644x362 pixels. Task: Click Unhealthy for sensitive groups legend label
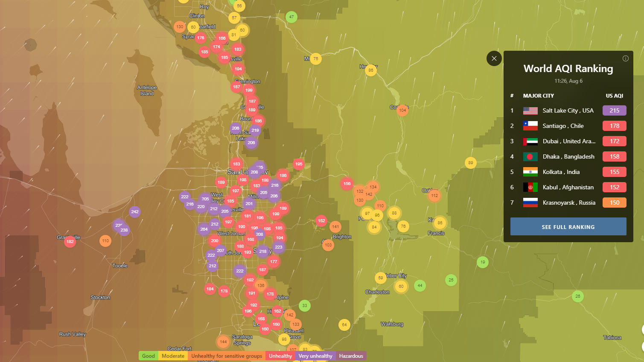(x=227, y=356)
